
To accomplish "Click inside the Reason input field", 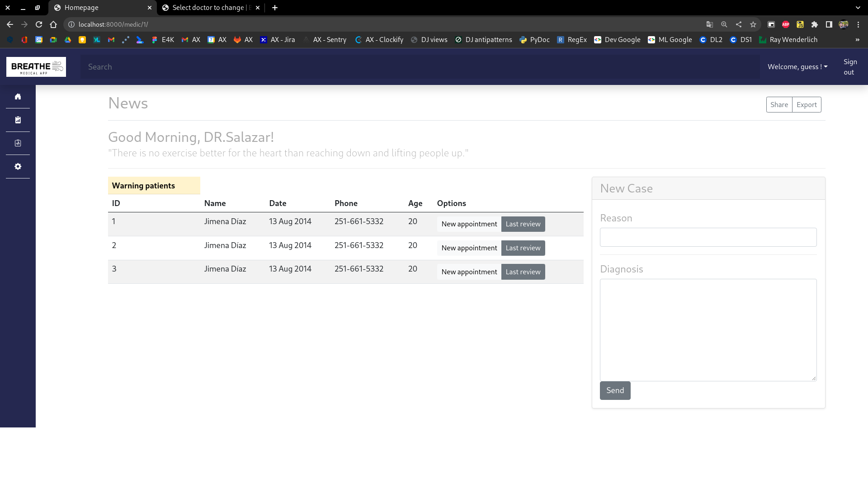I will click(708, 237).
